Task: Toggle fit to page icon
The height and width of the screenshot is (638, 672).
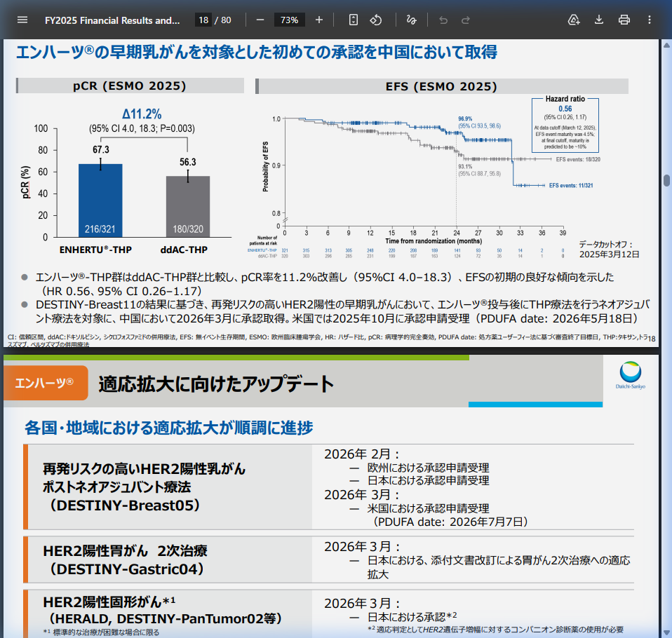Action: click(x=353, y=20)
